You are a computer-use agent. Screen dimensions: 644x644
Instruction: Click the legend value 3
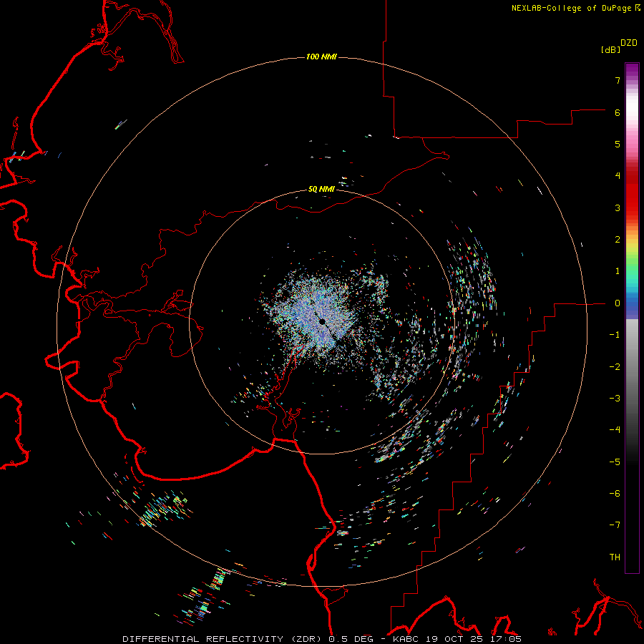point(618,208)
